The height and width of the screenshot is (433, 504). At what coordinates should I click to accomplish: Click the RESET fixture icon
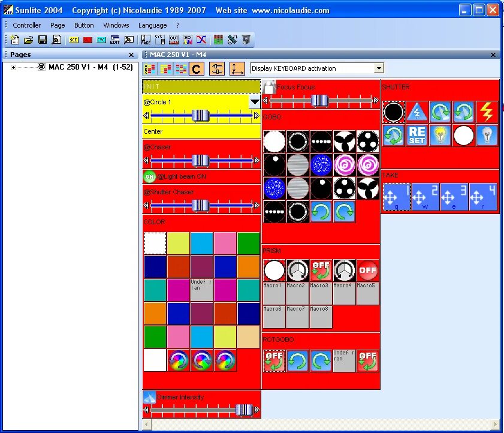417,136
